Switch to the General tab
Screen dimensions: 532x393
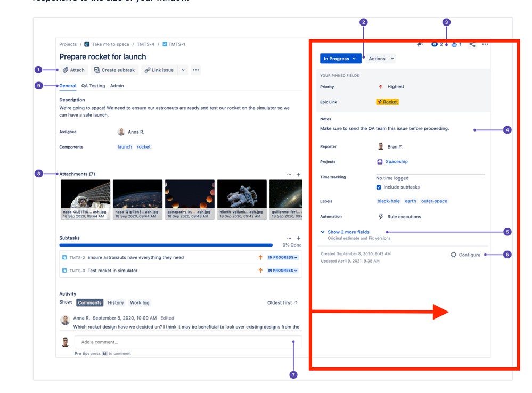[x=68, y=86]
